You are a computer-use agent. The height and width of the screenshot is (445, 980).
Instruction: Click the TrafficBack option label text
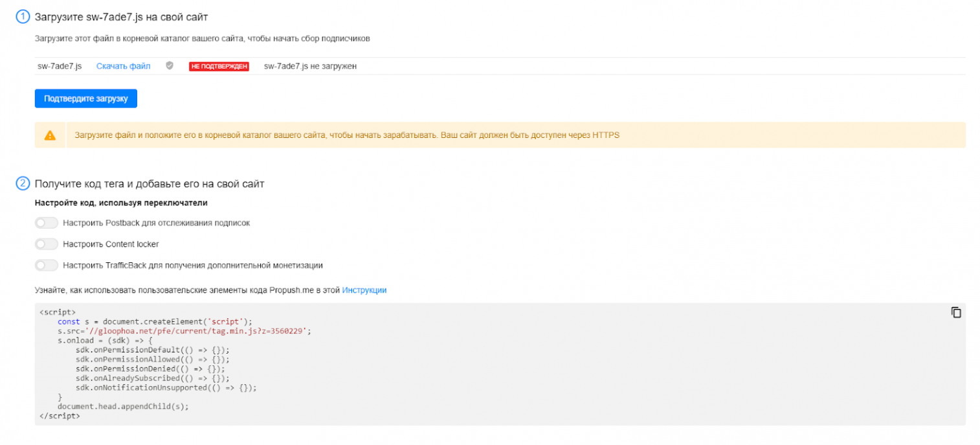pos(193,265)
